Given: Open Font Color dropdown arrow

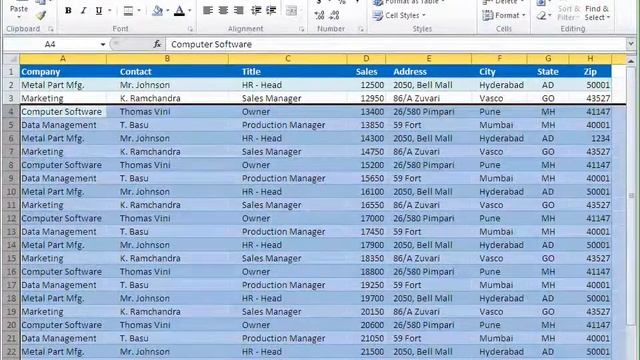Looking at the screenshot, I should tap(189, 11).
